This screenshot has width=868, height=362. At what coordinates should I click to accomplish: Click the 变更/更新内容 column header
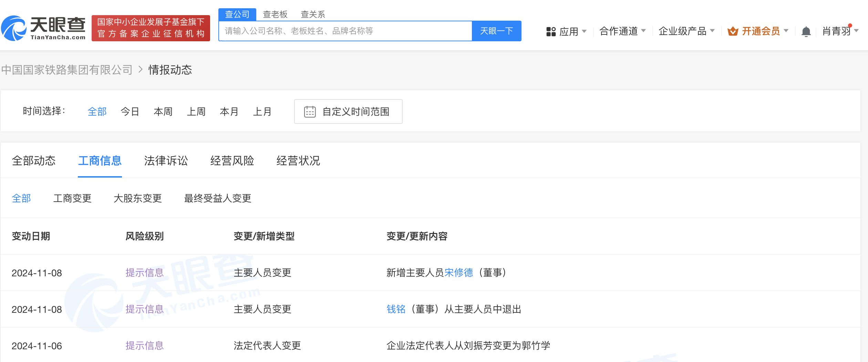pyautogui.click(x=417, y=236)
